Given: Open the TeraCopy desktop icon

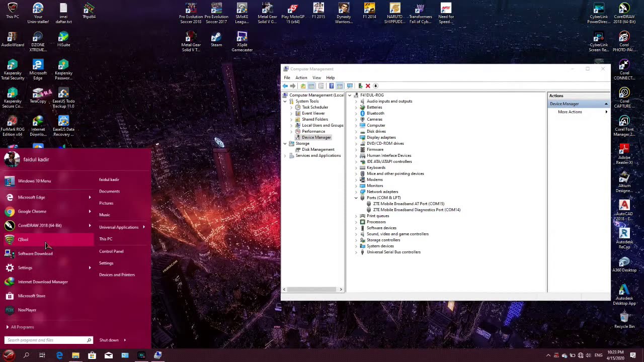Looking at the screenshot, I should 38,96.
